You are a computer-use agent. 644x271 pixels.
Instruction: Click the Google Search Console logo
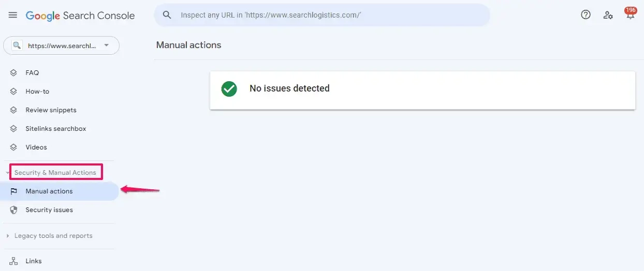(80, 16)
